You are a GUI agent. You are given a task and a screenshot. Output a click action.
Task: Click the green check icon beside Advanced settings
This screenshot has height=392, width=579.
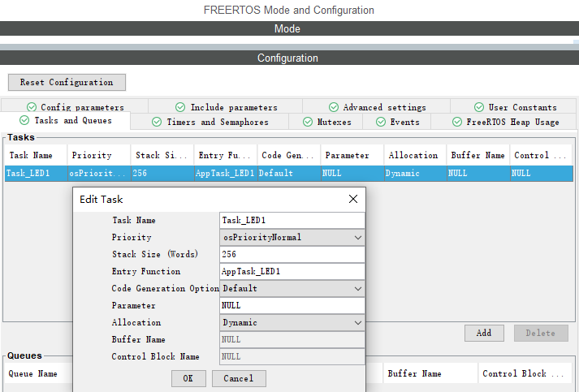point(334,107)
